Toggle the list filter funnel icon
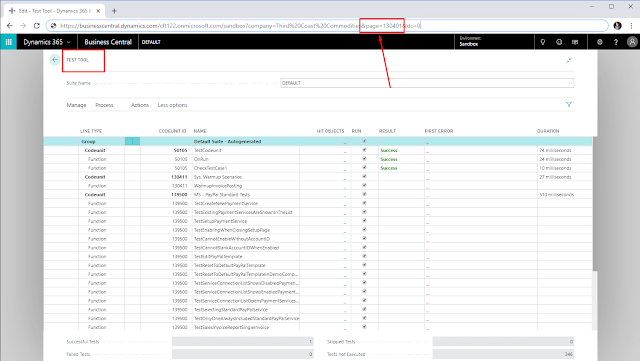 [569, 105]
